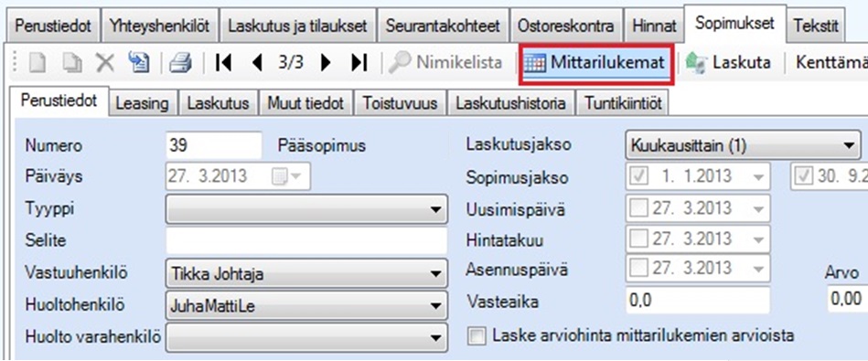868x361 pixels.
Task: Toggle the Uusimispäivä date checkbox
Action: pyautogui.click(x=638, y=208)
